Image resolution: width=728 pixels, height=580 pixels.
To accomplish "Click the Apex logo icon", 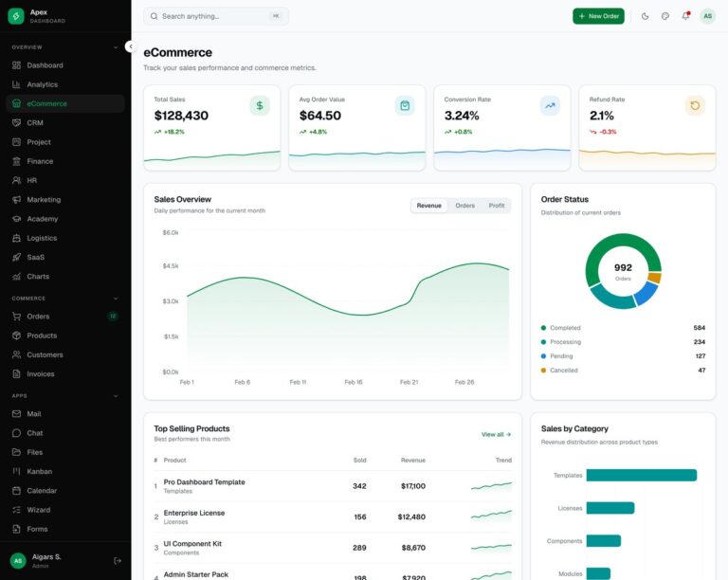I will click(16, 16).
